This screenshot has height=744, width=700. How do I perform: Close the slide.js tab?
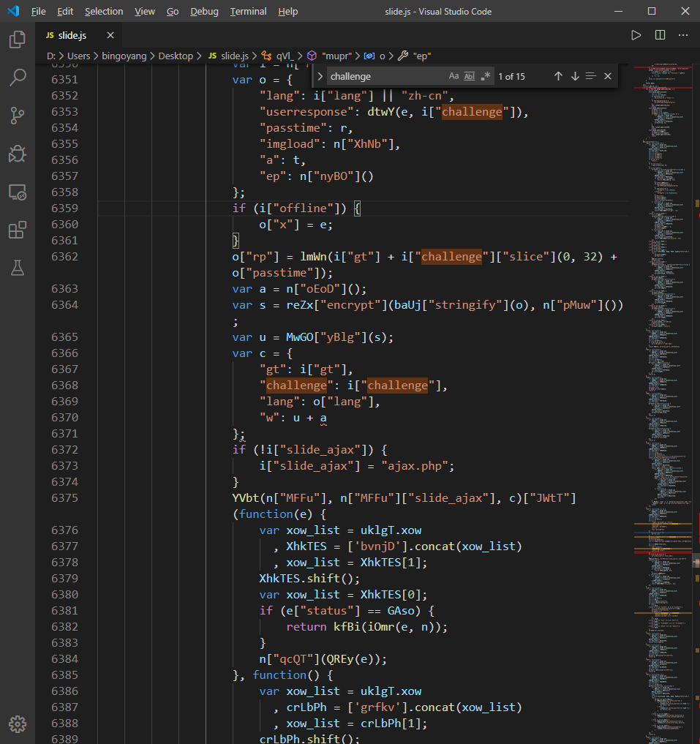point(110,35)
